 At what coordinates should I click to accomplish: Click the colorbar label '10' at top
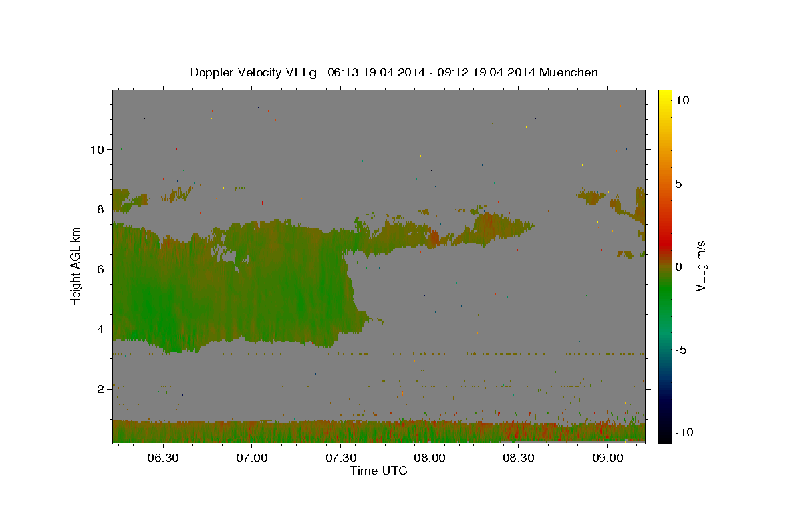(x=683, y=100)
